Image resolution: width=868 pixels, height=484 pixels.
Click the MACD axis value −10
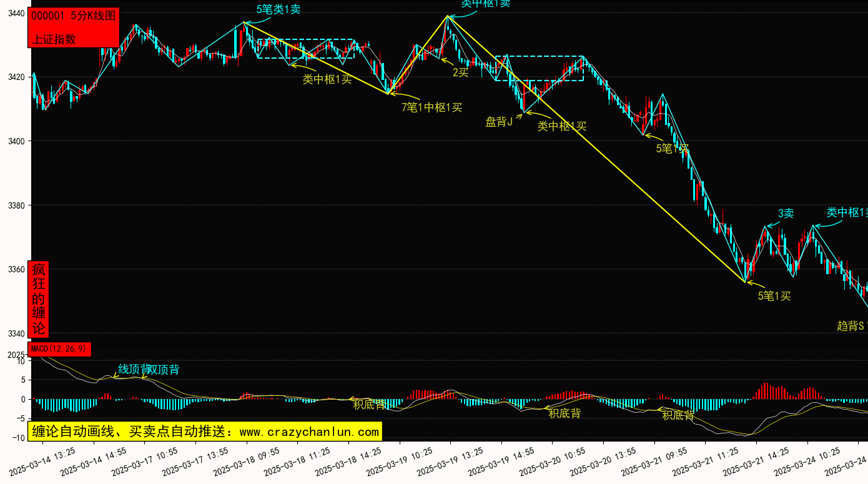[17, 438]
